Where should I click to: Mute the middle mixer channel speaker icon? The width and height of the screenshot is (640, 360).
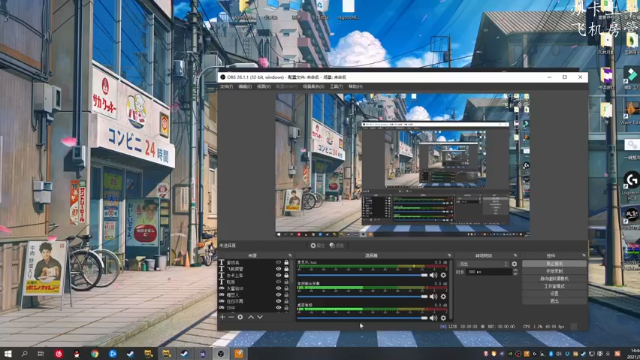(x=433, y=297)
